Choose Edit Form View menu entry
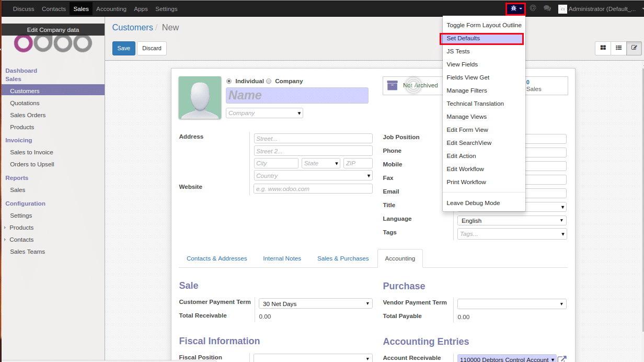The image size is (644, 362). [x=484, y=130]
